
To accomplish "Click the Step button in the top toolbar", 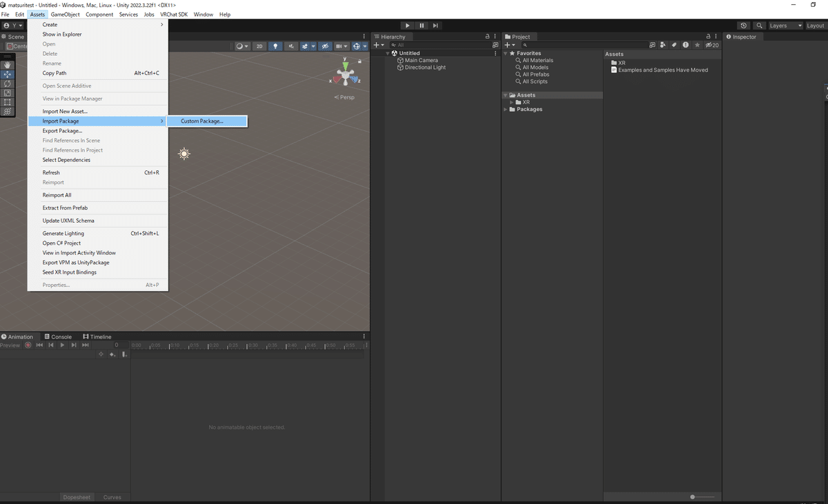I will tap(435, 26).
